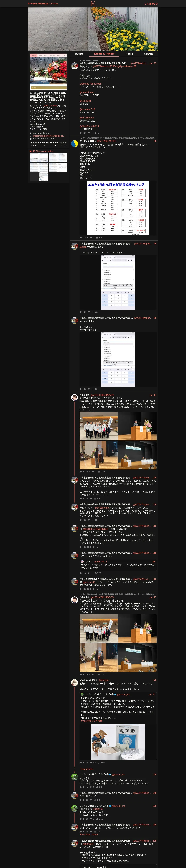Open @kitaakari511 mention link
The width and height of the screenshot is (186, 868).
click(87, 109)
